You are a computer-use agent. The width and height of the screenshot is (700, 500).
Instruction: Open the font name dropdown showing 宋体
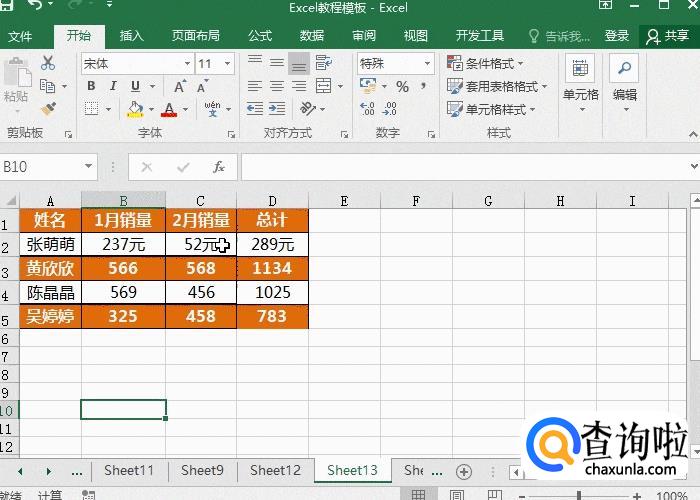coord(137,63)
